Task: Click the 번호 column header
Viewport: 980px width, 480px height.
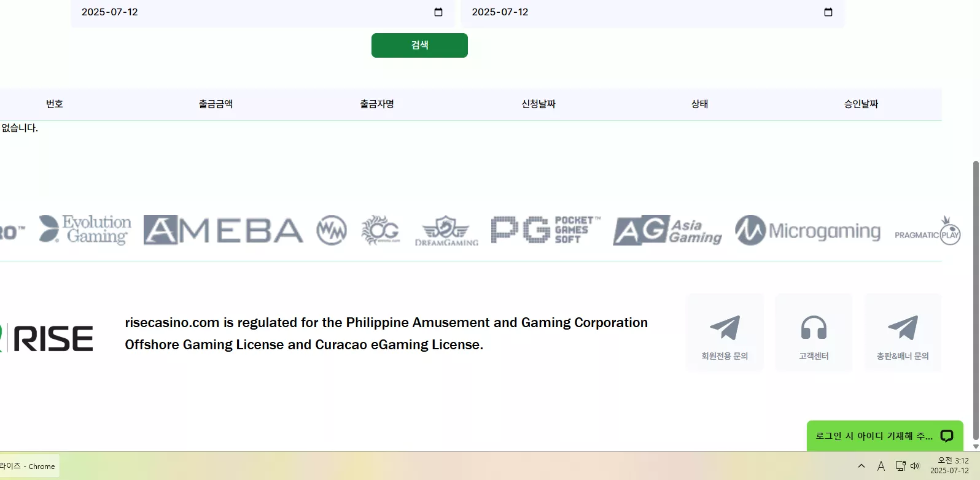Action: pyautogui.click(x=55, y=104)
